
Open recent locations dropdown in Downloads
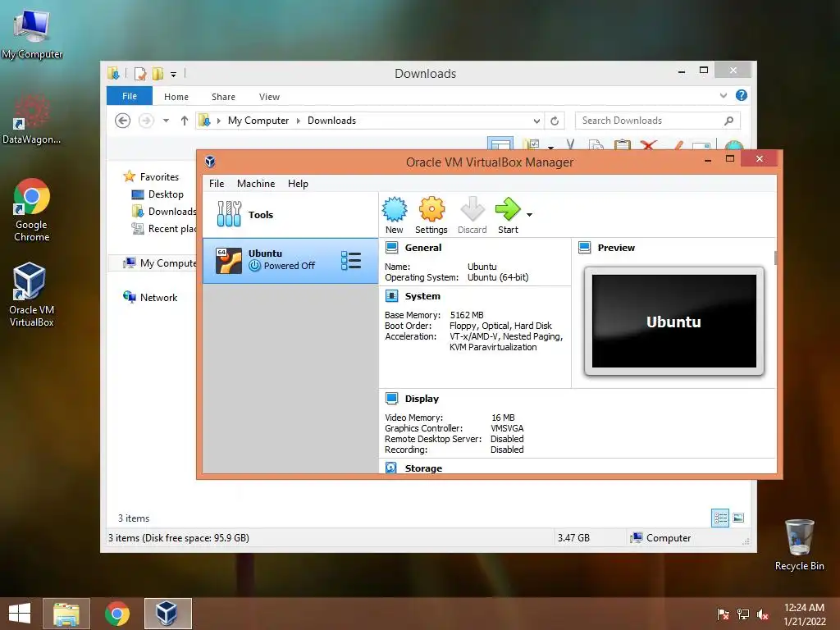[x=166, y=121]
